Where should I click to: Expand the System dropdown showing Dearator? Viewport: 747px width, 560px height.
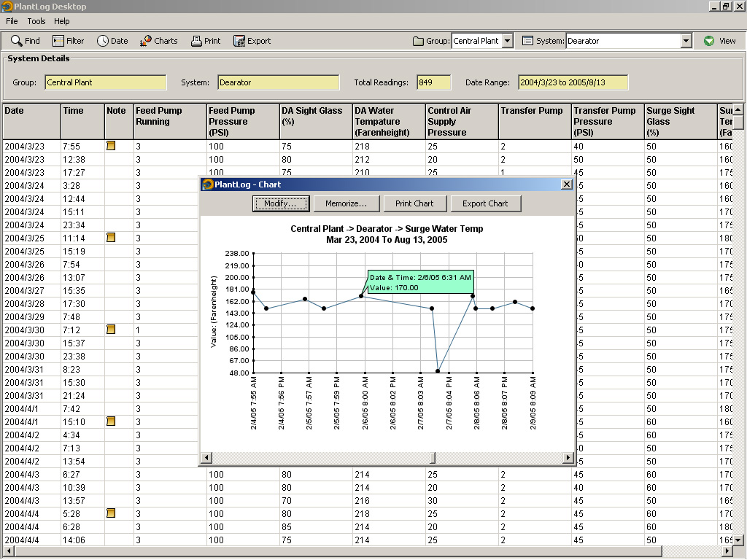686,42
